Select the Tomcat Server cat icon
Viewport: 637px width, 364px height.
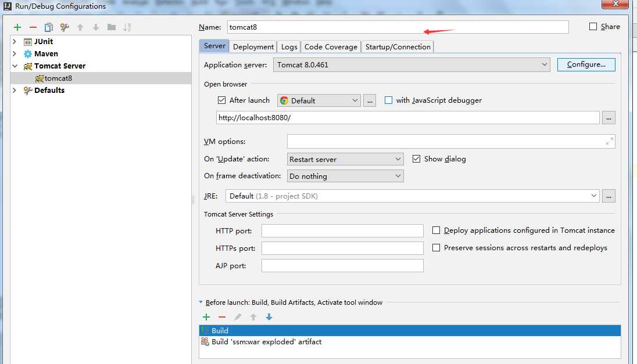(28, 66)
